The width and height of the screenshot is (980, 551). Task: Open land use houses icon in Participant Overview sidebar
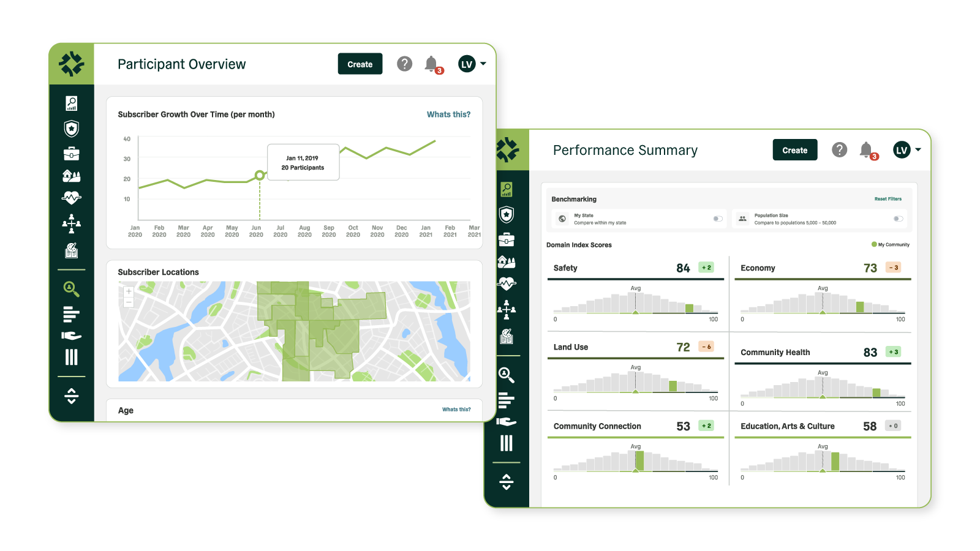click(72, 176)
